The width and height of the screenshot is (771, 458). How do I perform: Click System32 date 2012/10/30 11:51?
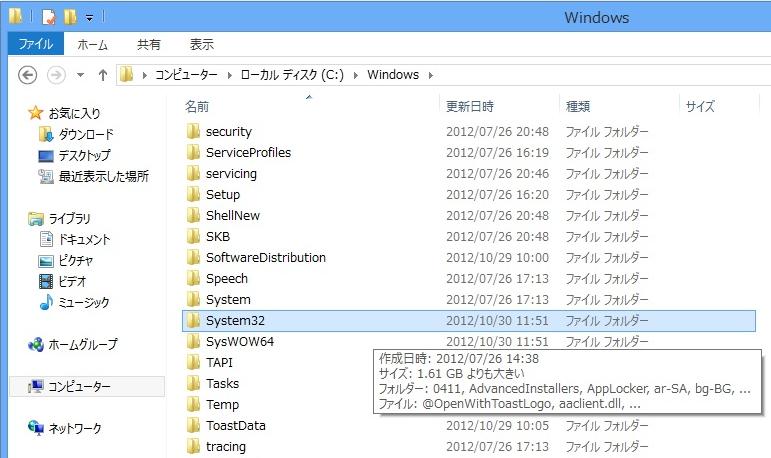click(x=497, y=321)
